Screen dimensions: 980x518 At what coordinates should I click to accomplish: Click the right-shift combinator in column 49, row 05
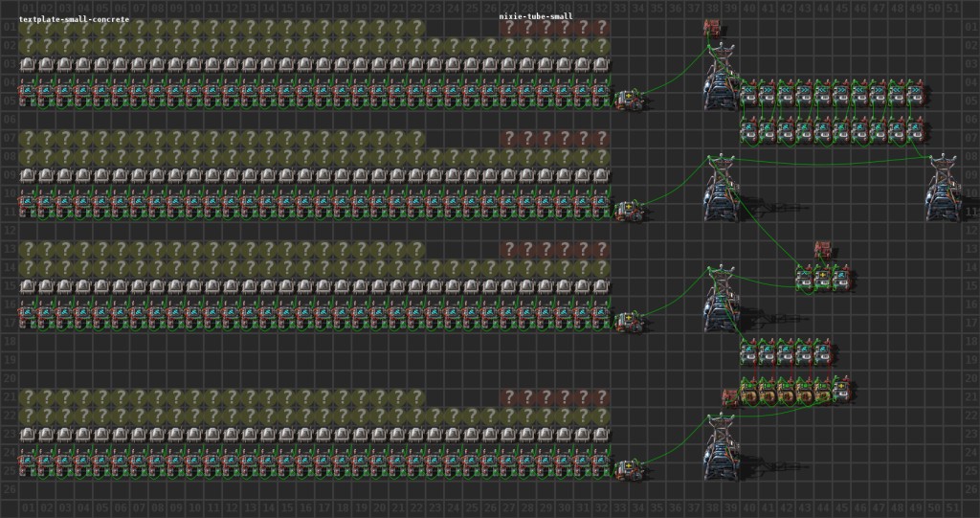[x=915, y=93]
